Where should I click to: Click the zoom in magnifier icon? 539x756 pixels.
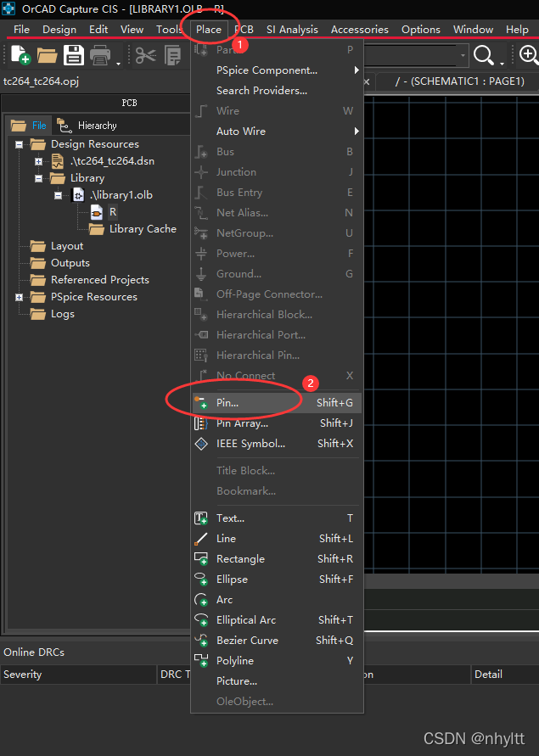point(528,56)
